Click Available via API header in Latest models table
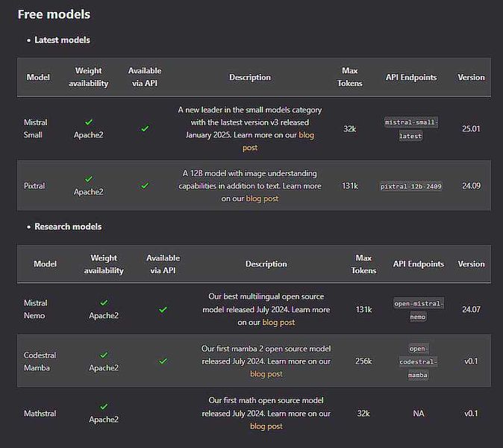The image size is (503, 448). tap(145, 77)
